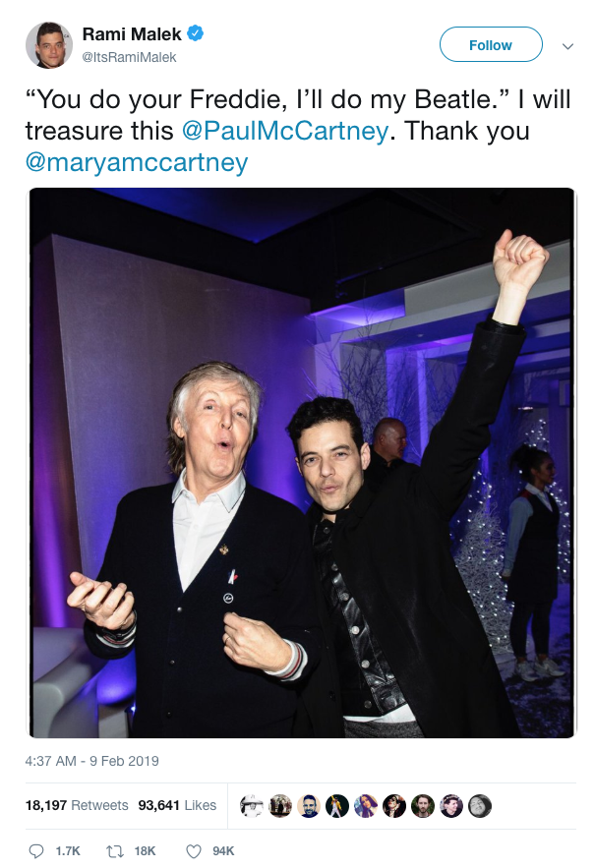Open the second liker avatar
The width and height of the screenshot is (595, 868).
tap(280, 806)
